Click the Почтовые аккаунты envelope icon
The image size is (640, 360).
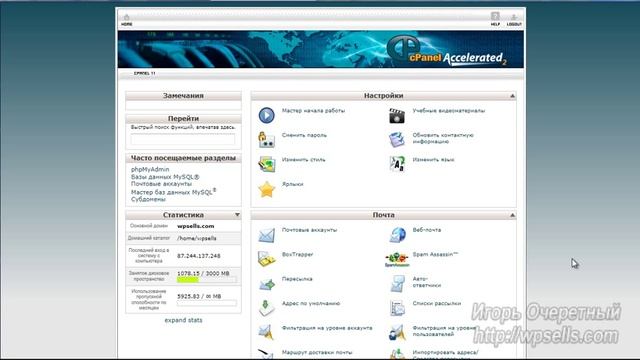267,236
